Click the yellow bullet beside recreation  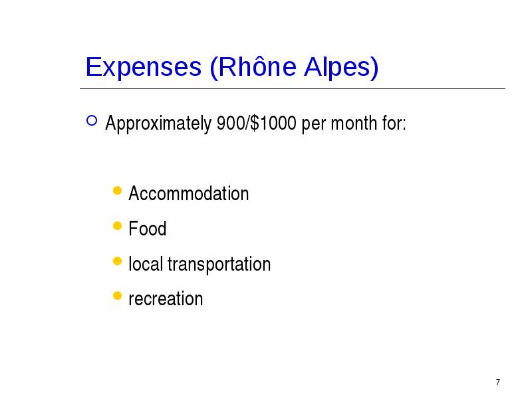click(x=117, y=296)
